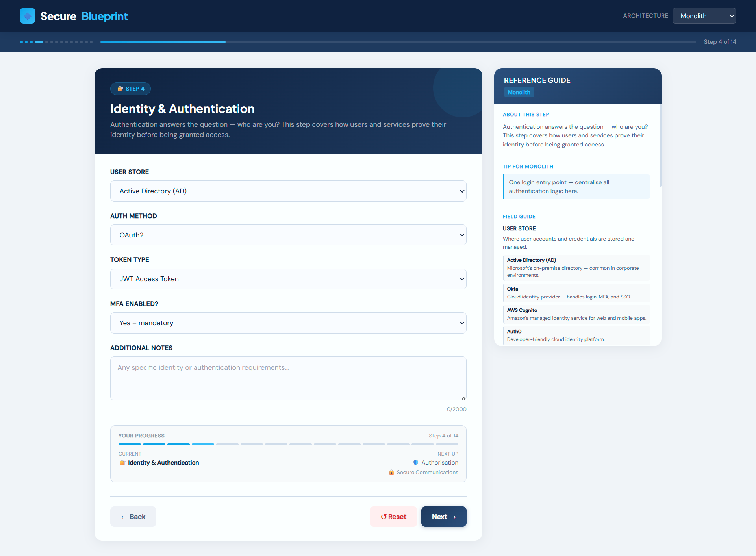
Task: Click the Monolith badge in Reference Guide
Action: click(x=519, y=92)
